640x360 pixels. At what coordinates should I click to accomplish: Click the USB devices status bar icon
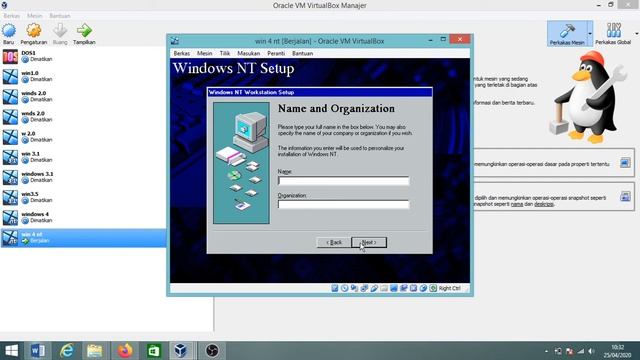point(374,288)
